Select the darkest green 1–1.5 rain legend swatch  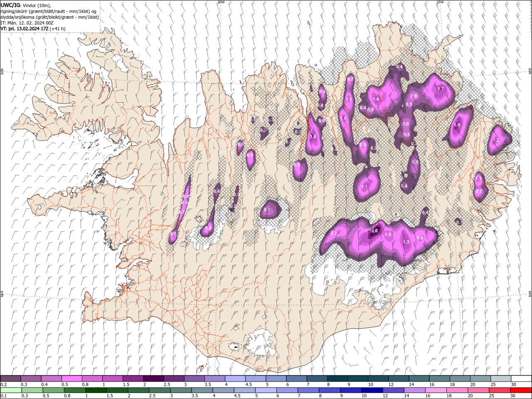96,390
